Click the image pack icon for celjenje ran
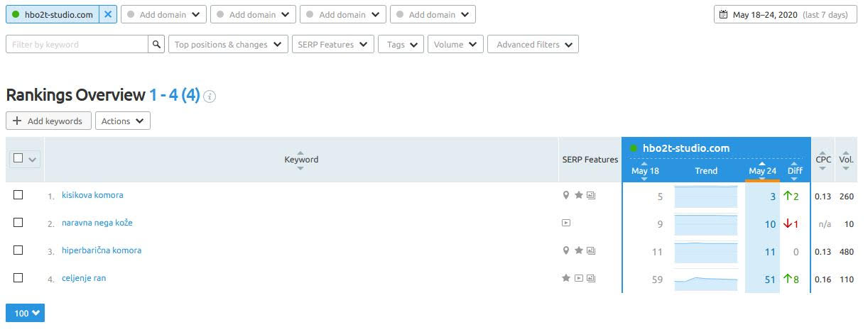 (591, 278)
